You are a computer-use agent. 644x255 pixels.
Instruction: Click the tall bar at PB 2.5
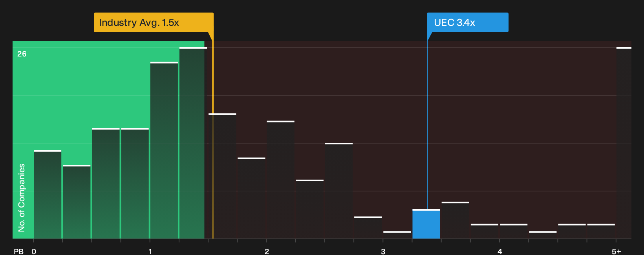[339, 191]
